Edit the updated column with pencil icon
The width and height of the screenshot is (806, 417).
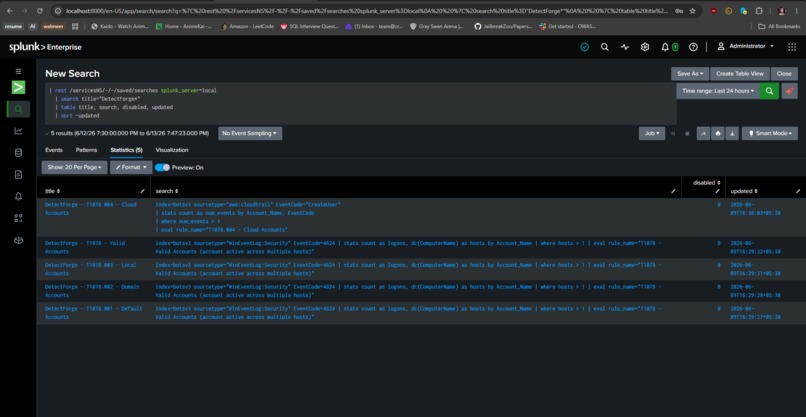798,191
